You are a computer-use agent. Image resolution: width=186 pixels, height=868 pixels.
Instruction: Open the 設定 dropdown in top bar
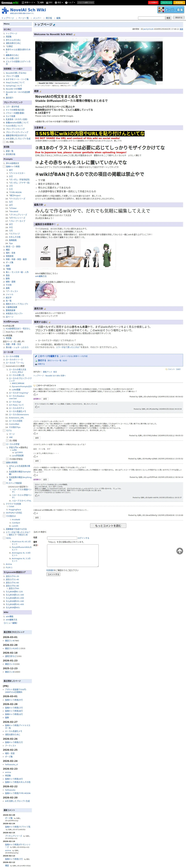(59, 2)
